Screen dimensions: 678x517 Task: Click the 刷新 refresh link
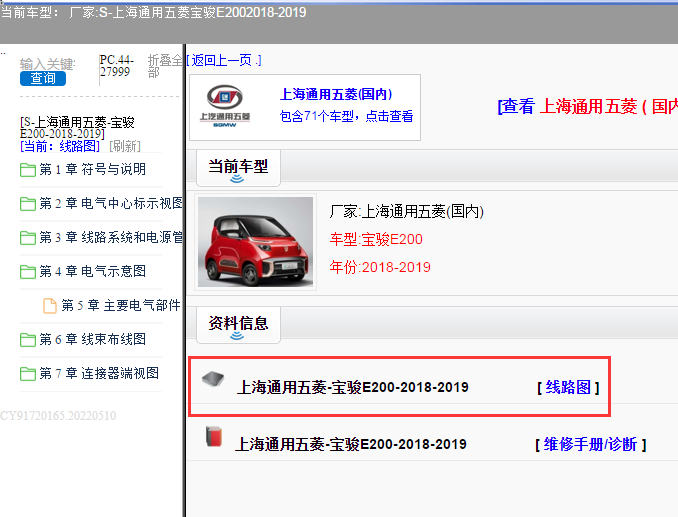click(x=125, y=146)
